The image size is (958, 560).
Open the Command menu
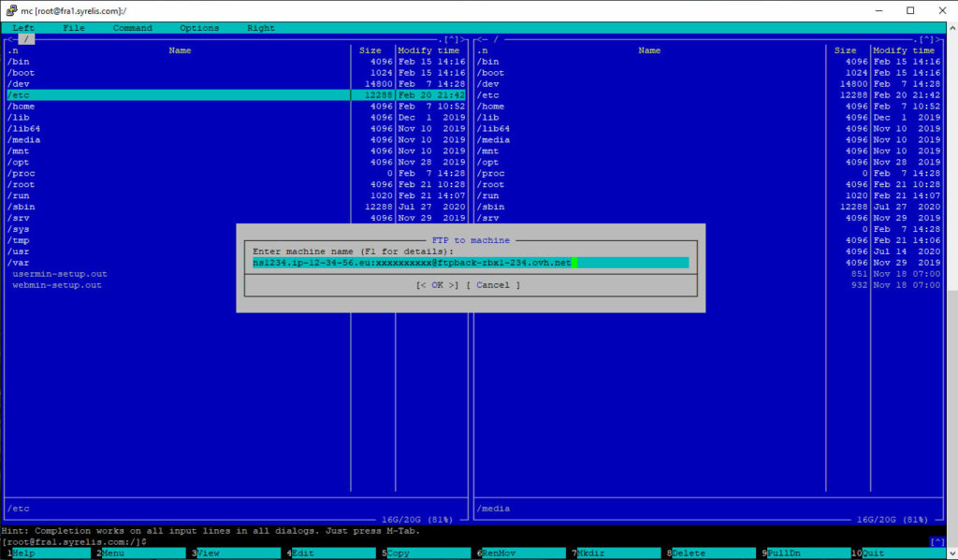(x=133, y=28)
